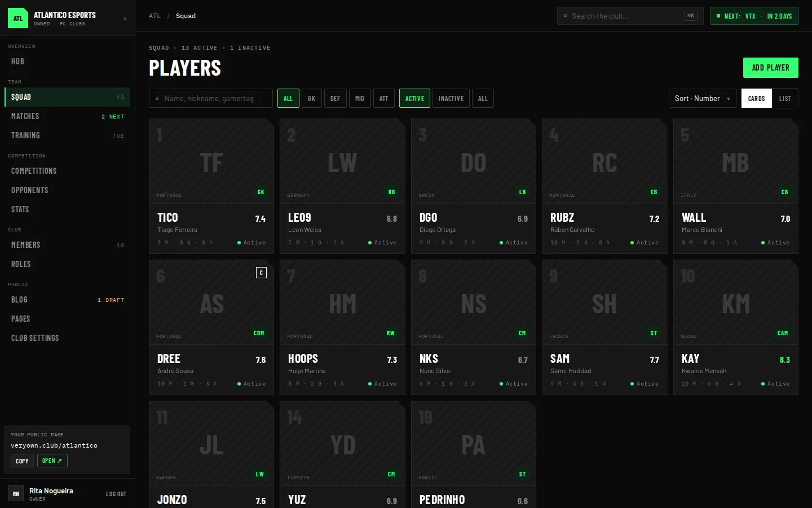Viewport: 812px width, 508px height.
Task: Select the ALL positions filter
Action: (288, 98)
